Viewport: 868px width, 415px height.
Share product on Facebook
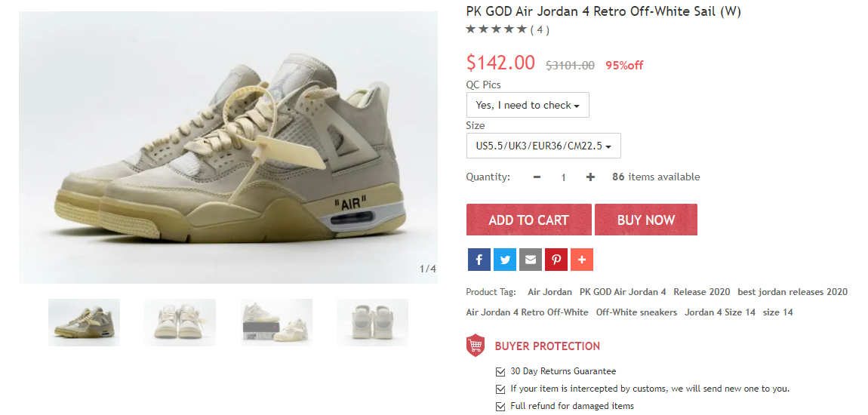click(x=479, y=260)
